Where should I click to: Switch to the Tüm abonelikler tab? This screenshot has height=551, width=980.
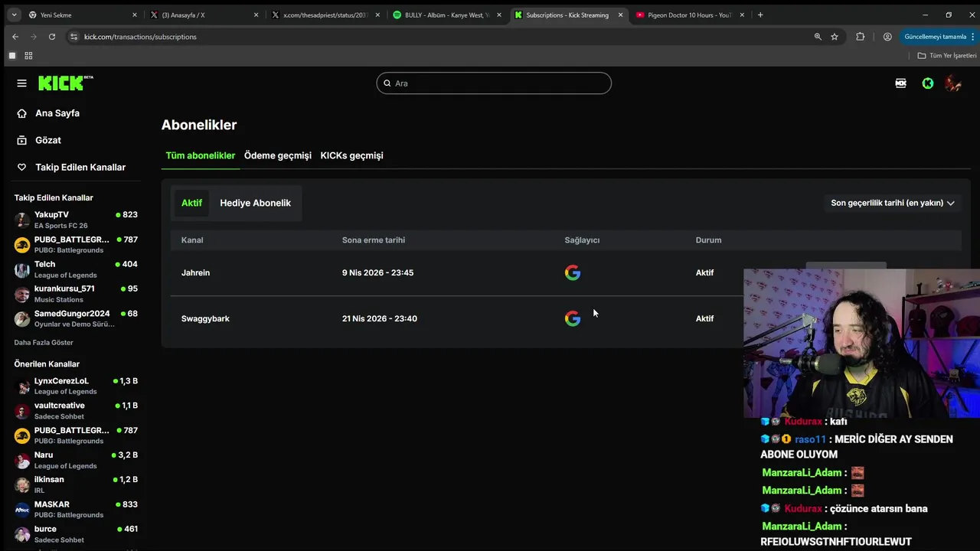tap(201, 155)
